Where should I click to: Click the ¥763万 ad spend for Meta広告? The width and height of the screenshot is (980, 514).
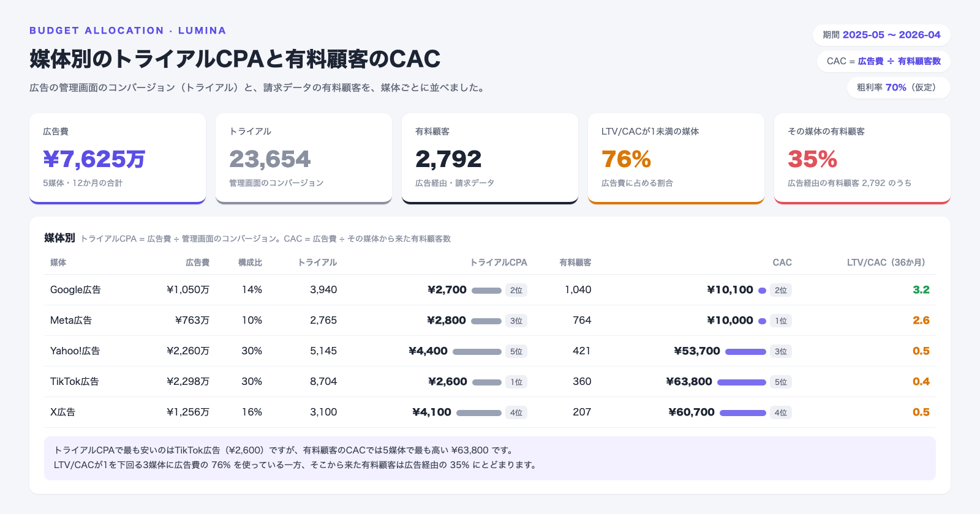192,321
